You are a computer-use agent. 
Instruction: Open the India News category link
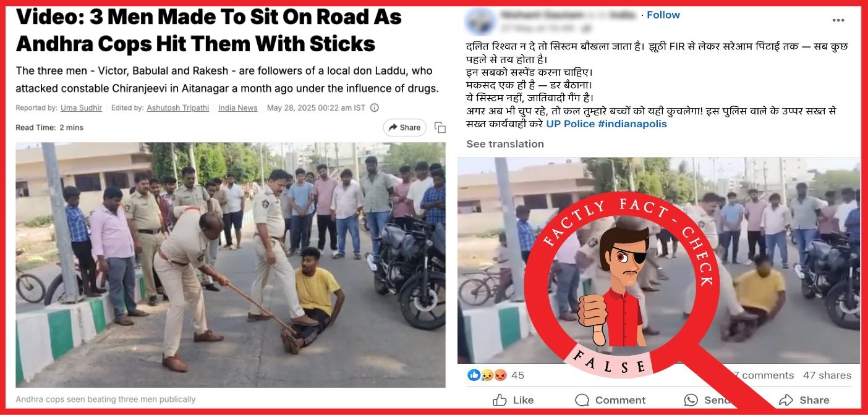tap(238, 108)
